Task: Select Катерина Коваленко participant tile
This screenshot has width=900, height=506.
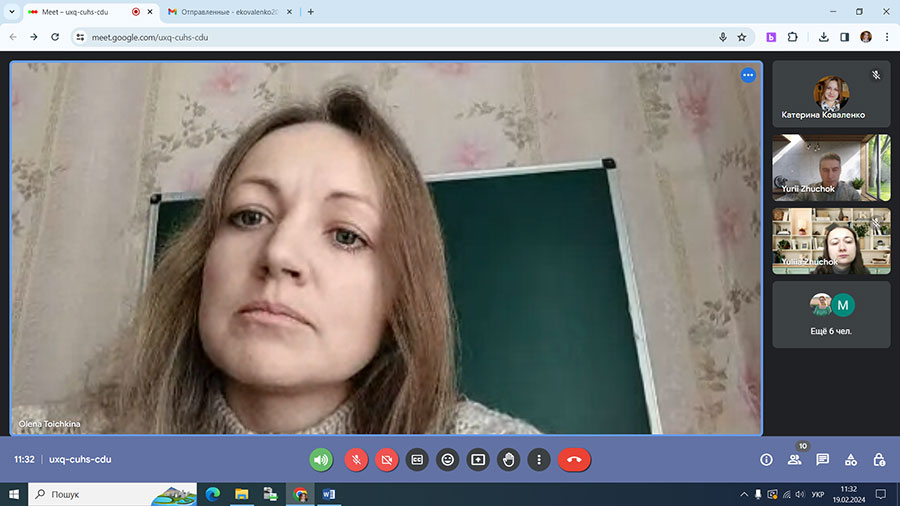Action: coord(831,94)
